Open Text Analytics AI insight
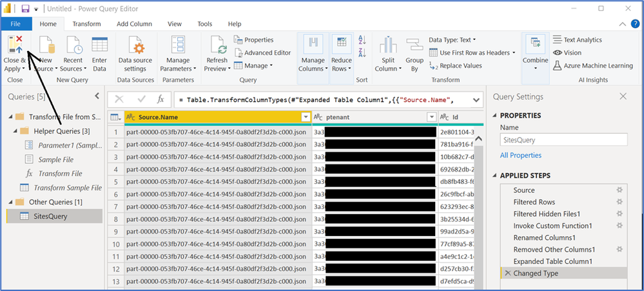Screen dimensions: 644x291 [x=577, y=40]
